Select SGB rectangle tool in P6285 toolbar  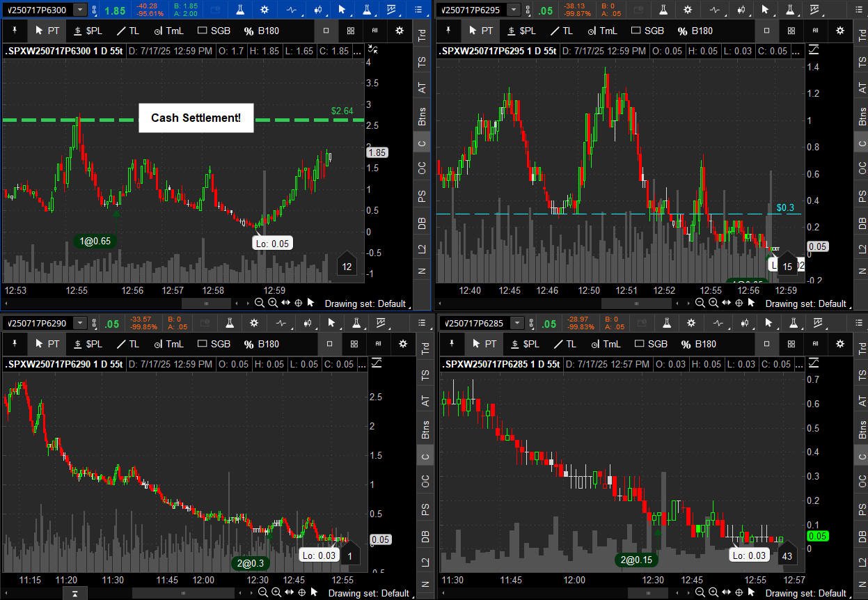point(647,344)
